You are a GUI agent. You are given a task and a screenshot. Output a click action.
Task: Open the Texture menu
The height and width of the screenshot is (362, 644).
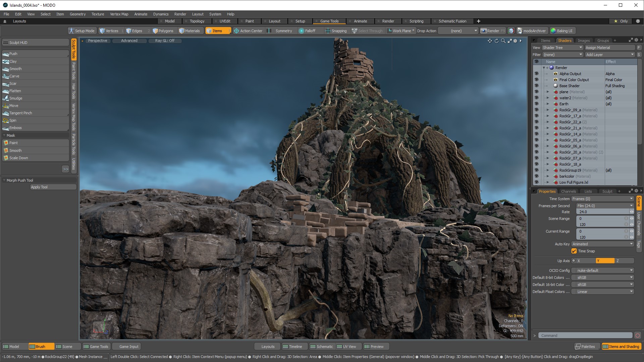[x=98, y=14]
